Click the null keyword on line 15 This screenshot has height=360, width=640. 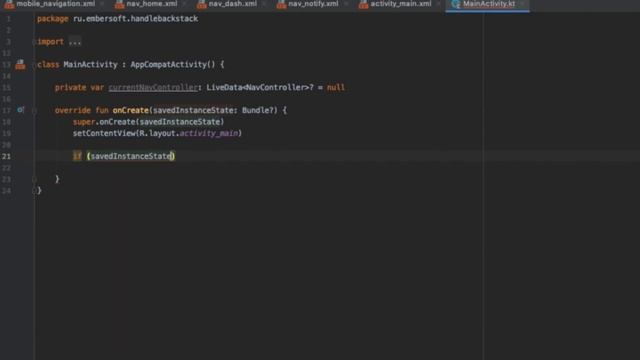(x=336, y=87)
